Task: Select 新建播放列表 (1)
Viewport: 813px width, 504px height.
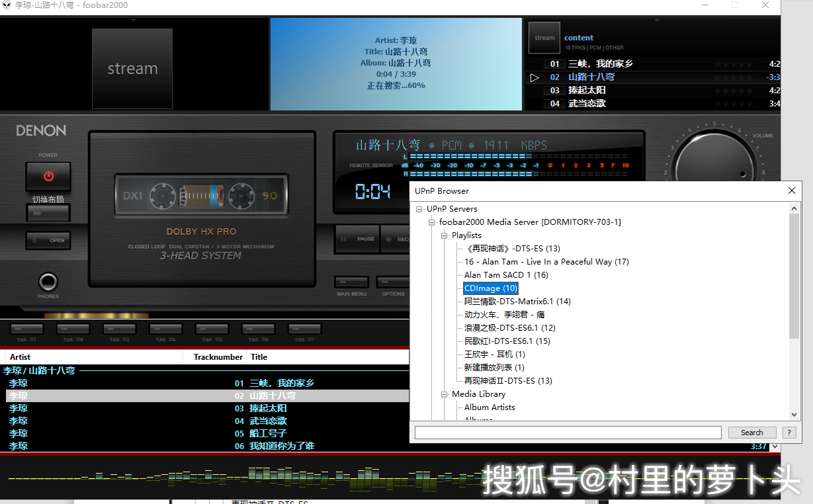Action: pyautogui.click(x=494, y=368)
